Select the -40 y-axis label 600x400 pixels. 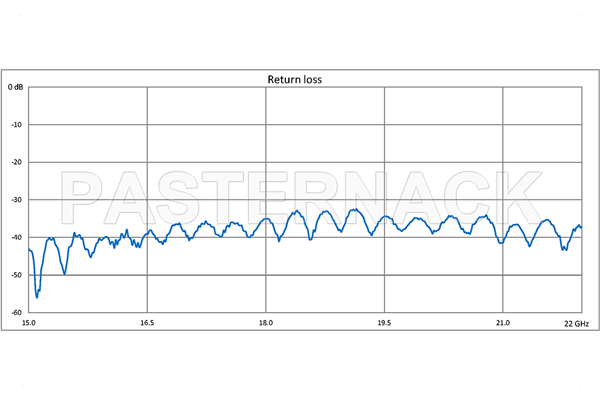coord(16,238)
